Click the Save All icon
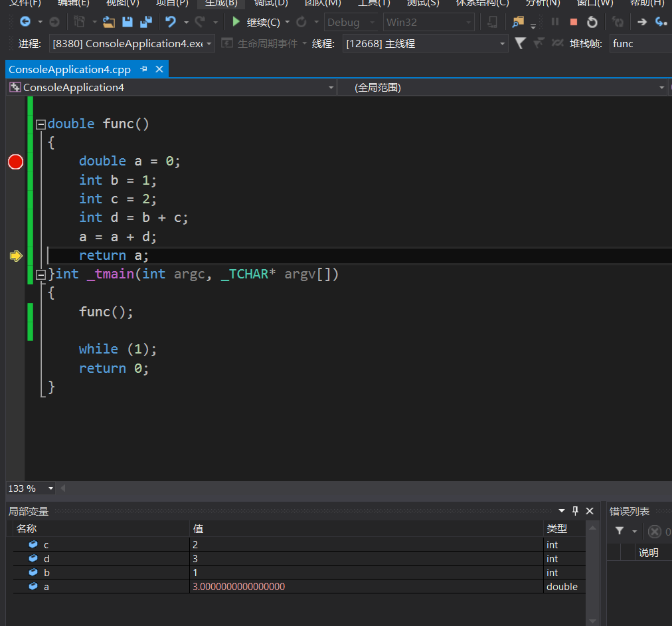 pos(146,22)
